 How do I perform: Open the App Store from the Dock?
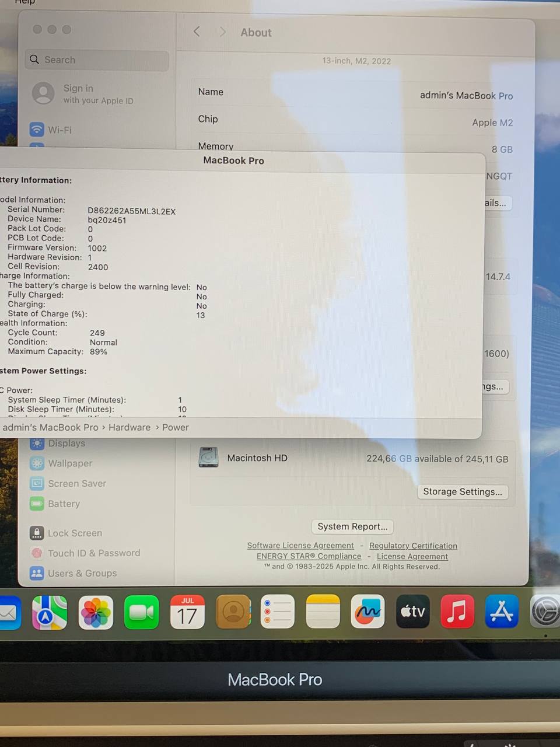coord(502,612)
